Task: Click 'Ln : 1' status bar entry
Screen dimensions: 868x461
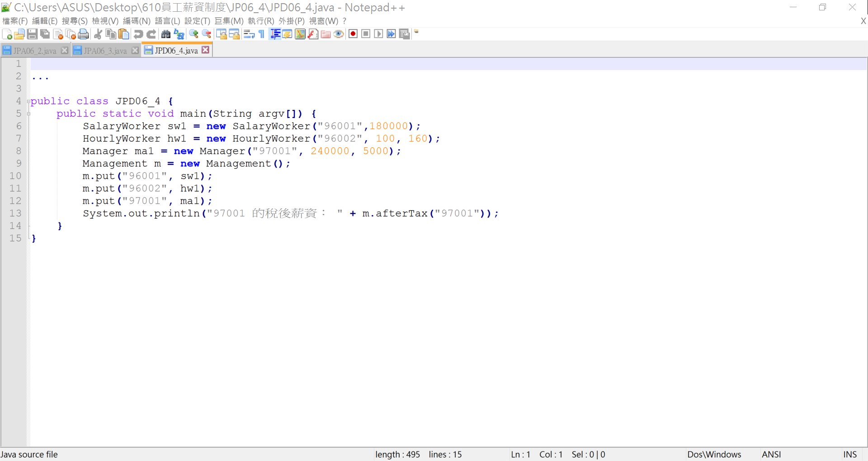Action: (x=520, y=455)
